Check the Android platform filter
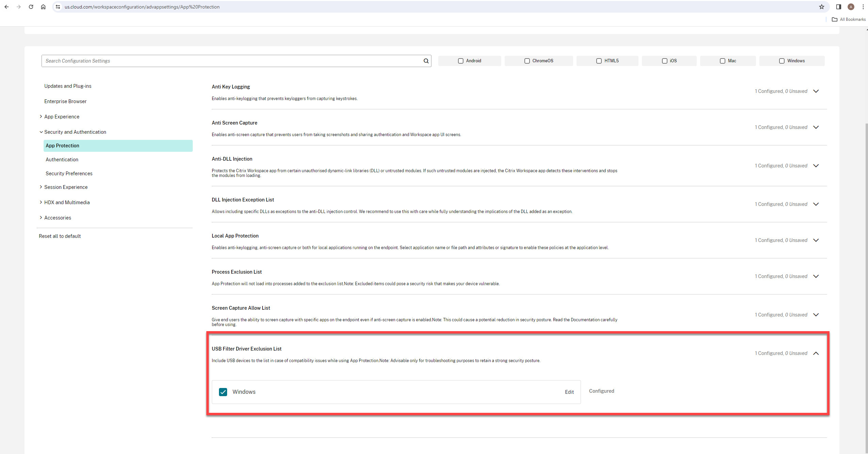Image resolution: width=868 pixels, height=454 pixels. point(461,61)
